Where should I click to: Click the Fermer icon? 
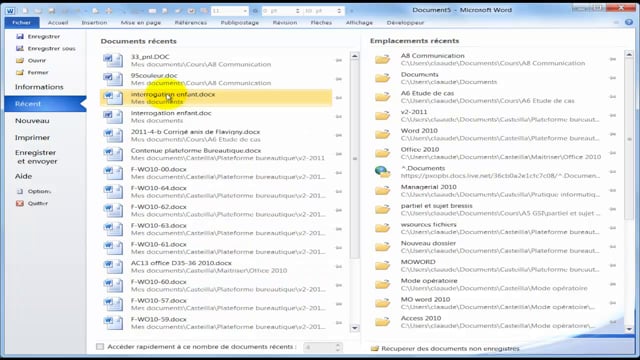pyautogui.click(x=20, y=72)
